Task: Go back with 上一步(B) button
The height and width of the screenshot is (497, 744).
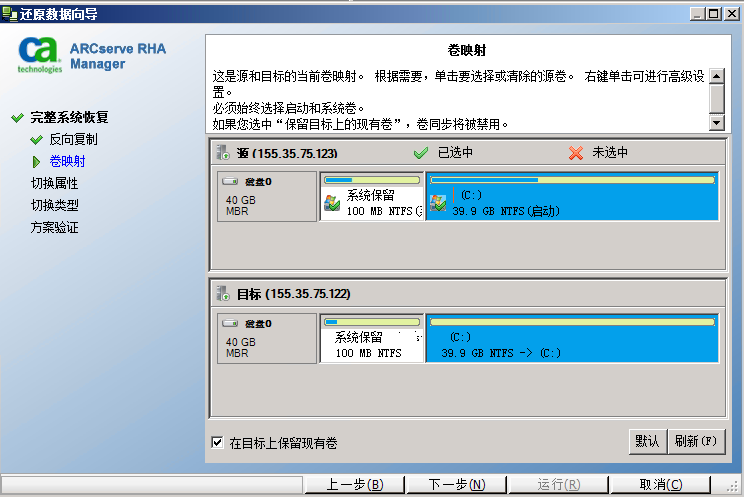Action: (355, 485)
